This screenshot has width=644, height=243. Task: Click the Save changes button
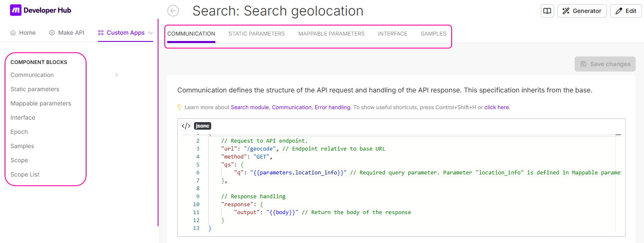pyautogui.click(x=605, y=64)
